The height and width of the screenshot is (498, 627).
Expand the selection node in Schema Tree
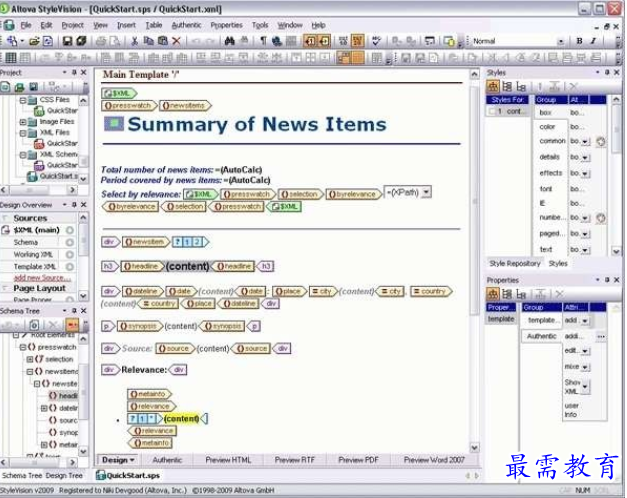pyautogui.click(x=30, y=359)
